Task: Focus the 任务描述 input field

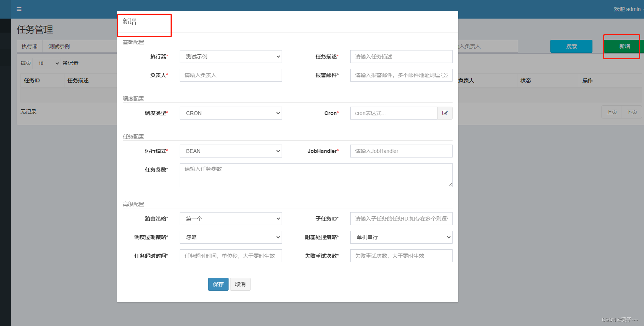Action: (401, 57)
